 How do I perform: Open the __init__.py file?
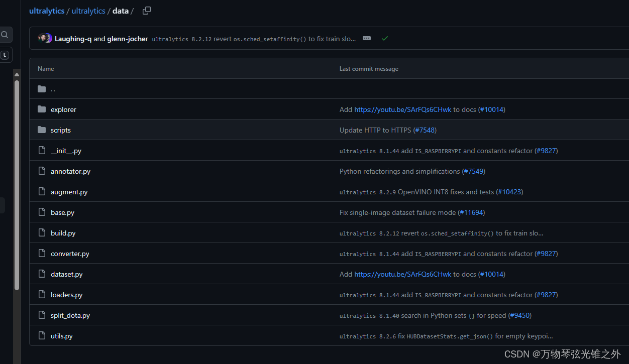pos(66,151)
